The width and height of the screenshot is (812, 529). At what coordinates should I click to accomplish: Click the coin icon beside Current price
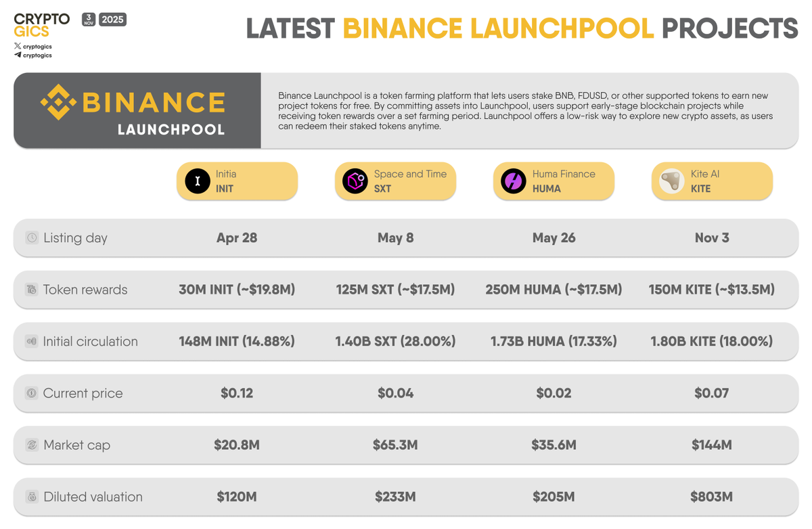click(x=32, y=393)
